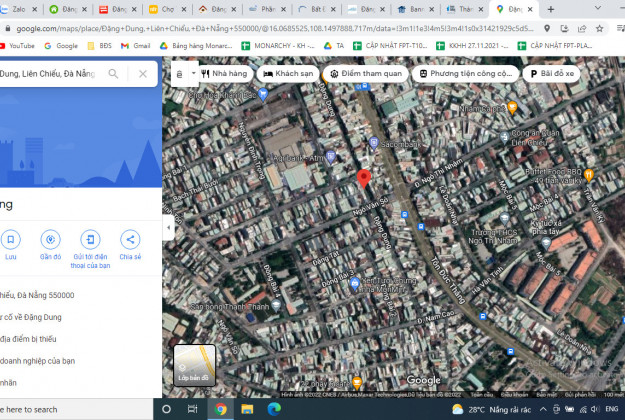
Task: Filter by Bãi đỗ xe chip
Action: click(552, 74)
